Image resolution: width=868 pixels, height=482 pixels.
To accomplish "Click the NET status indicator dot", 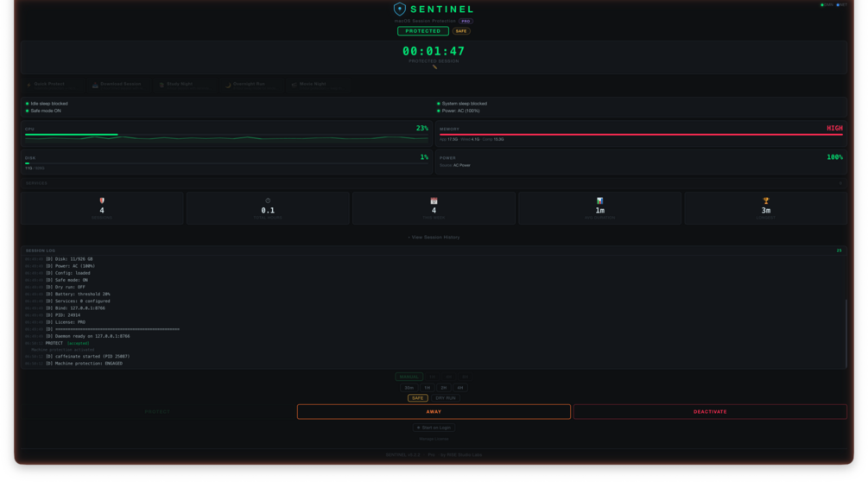I will 838,5.
